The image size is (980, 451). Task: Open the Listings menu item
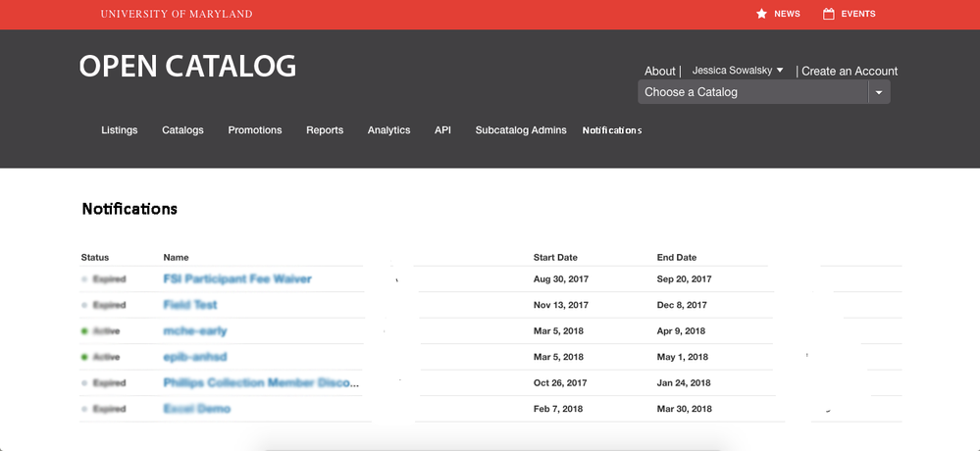[120, 130]
